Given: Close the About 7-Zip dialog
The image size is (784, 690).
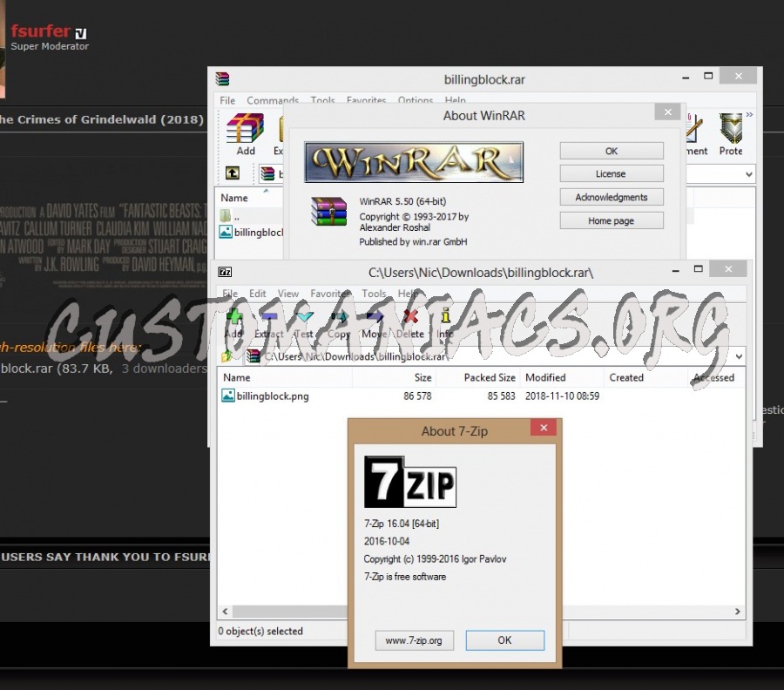Looking at the screenshot, I should pos(544,428).
